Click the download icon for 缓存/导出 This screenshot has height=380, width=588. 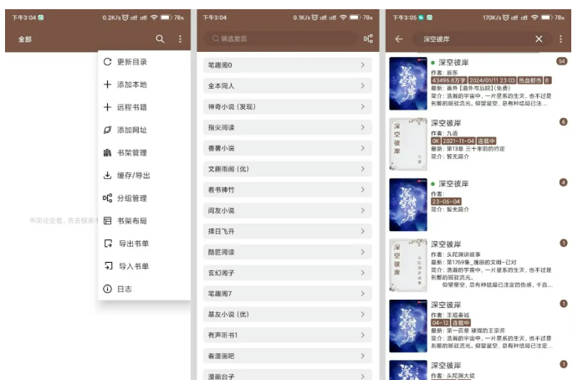point(107,176)
